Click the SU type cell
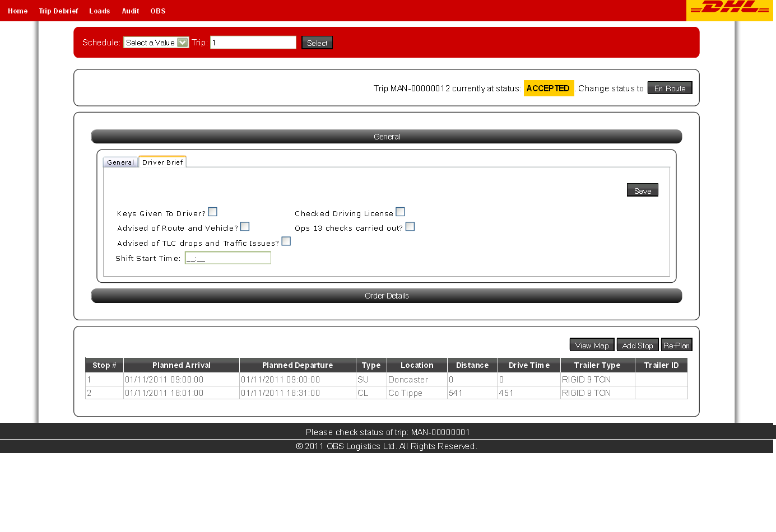Image resolution: width=776 pixels, height=532 pixels. coord(371,380)
